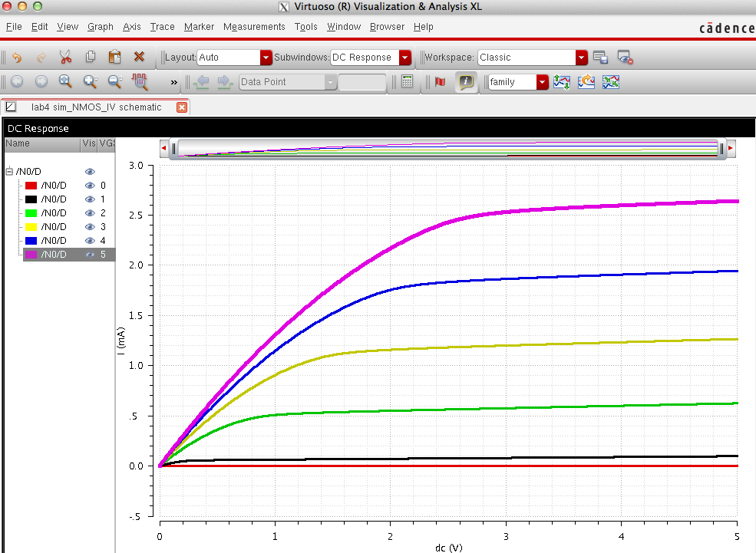Open the Trace menu
The image size is (756, 553).
[x=162, y=27]
